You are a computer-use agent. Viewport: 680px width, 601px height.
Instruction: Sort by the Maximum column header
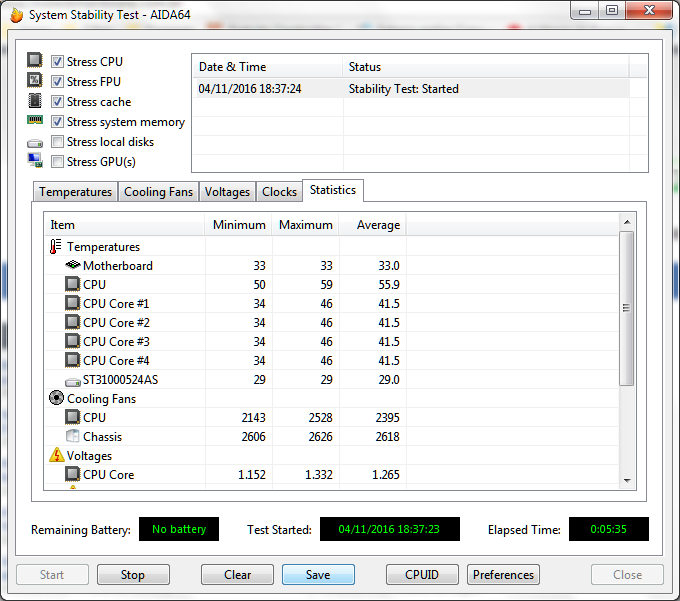click(x=305, y=225)
